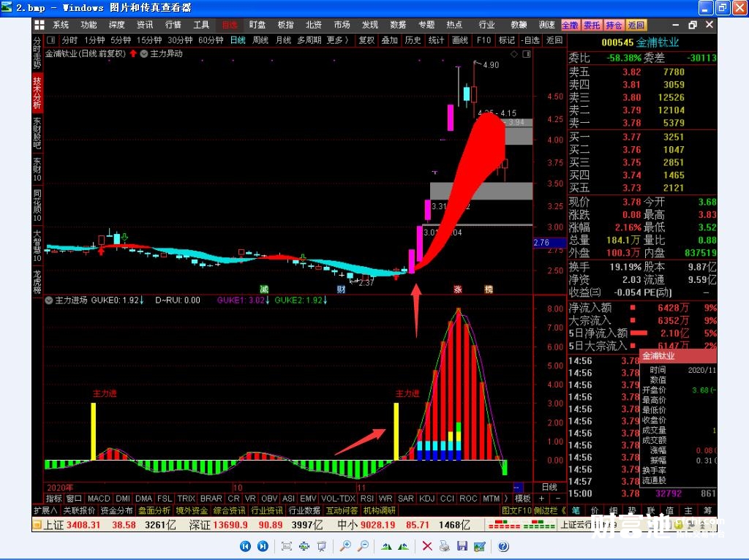Image resolution: width=749 pixels, height=560 pixels.
Task: Click 委托 button
Action: 592,25
